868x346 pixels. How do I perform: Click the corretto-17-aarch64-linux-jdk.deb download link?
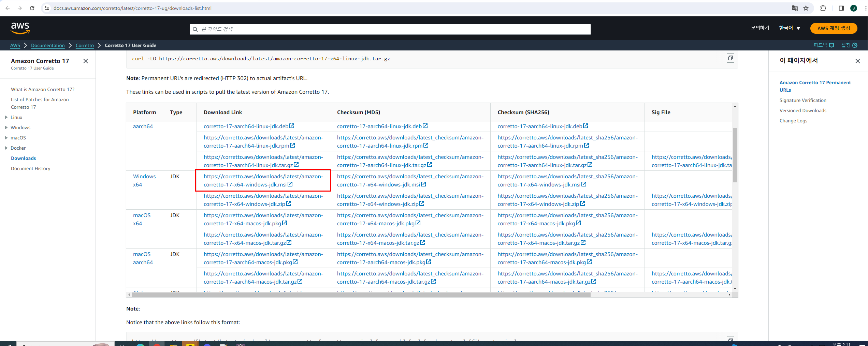coord(249,126)
